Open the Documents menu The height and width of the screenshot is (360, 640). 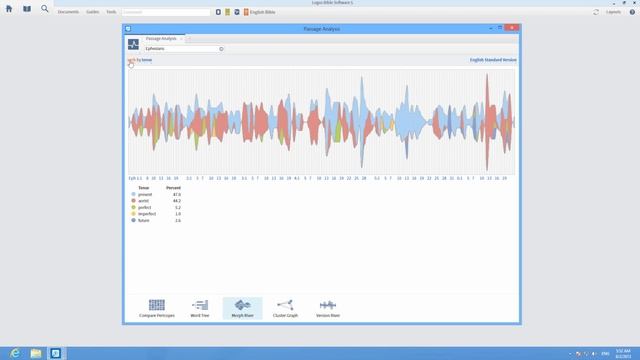point(68,12)
